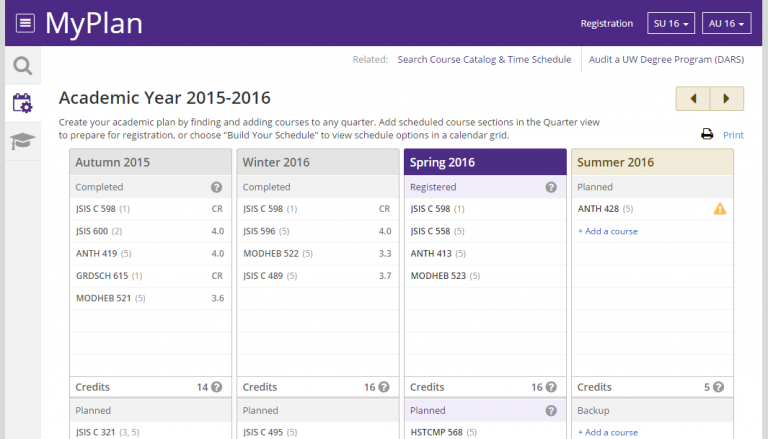
Task: Open help icon beside Winter credits 16
Action: tap(384, 387)
